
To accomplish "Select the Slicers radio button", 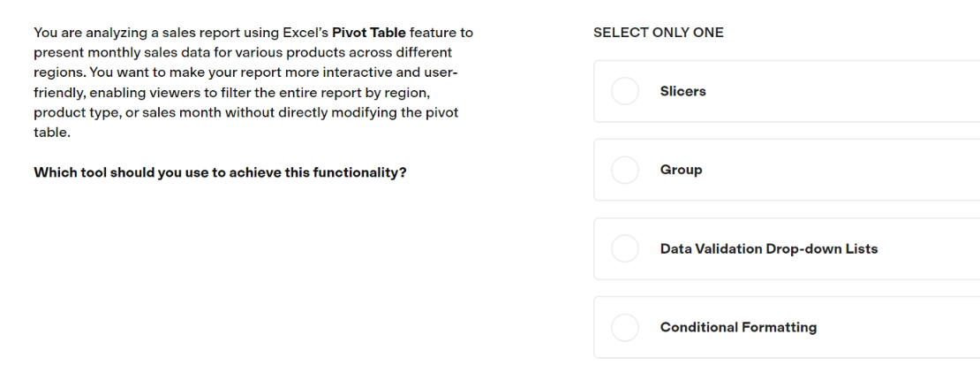I will (624, 91).
